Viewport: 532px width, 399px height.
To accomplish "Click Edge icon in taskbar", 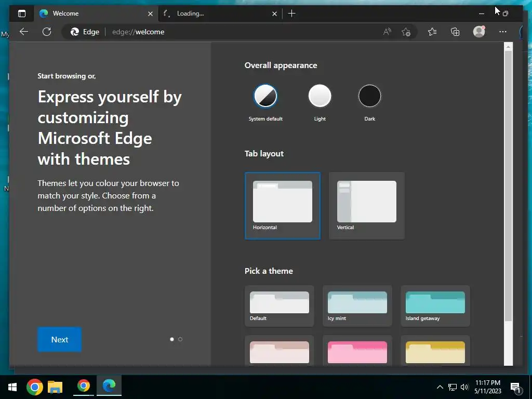I will (x=109, y=386).
